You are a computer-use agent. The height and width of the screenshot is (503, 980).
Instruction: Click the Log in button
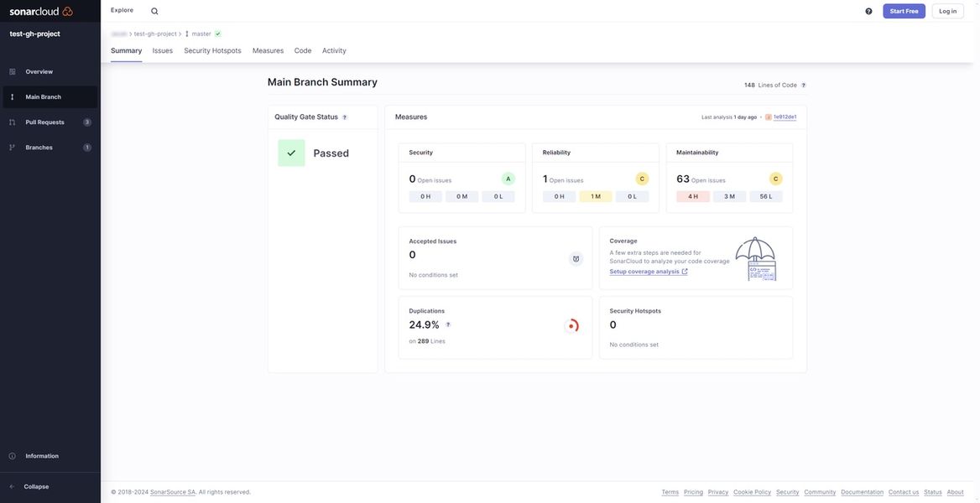coord(947,11)
